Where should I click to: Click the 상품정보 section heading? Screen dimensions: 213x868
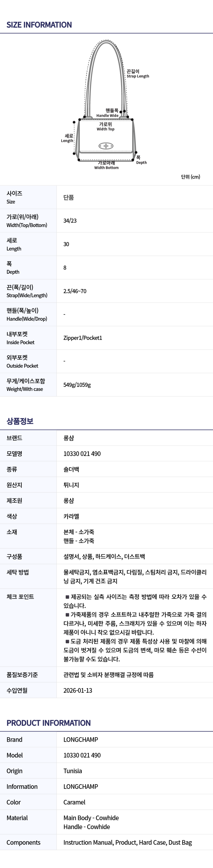[20, 421]
